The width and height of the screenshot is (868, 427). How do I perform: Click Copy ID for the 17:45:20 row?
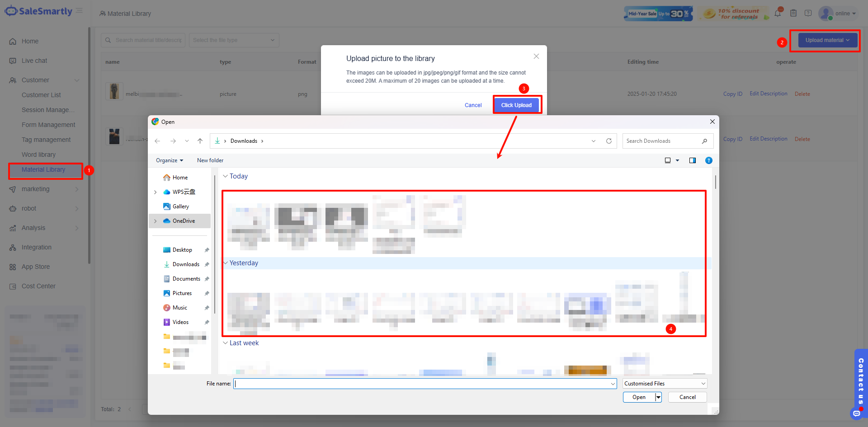click(733, 94)
